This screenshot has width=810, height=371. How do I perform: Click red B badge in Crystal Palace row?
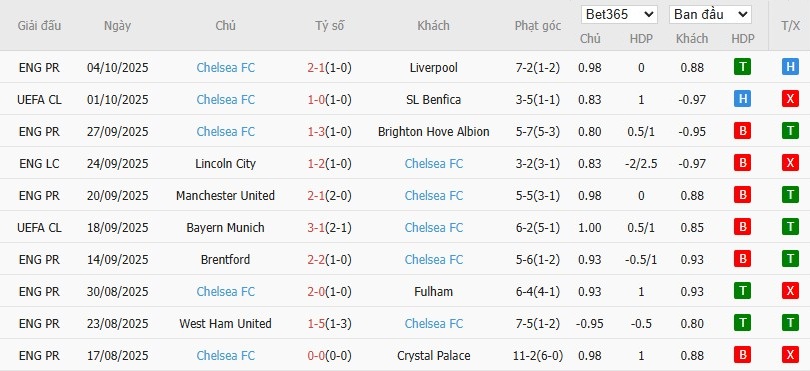click(742, 355)
